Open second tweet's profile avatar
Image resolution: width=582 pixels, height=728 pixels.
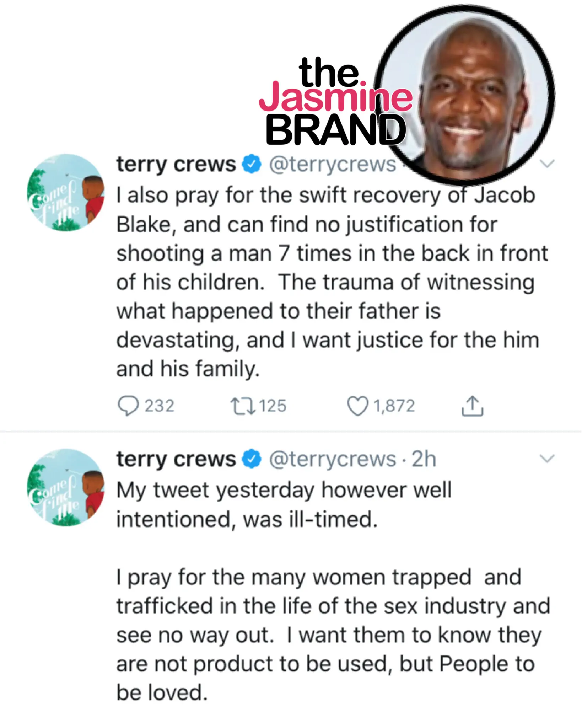click(x=66, y=487)
